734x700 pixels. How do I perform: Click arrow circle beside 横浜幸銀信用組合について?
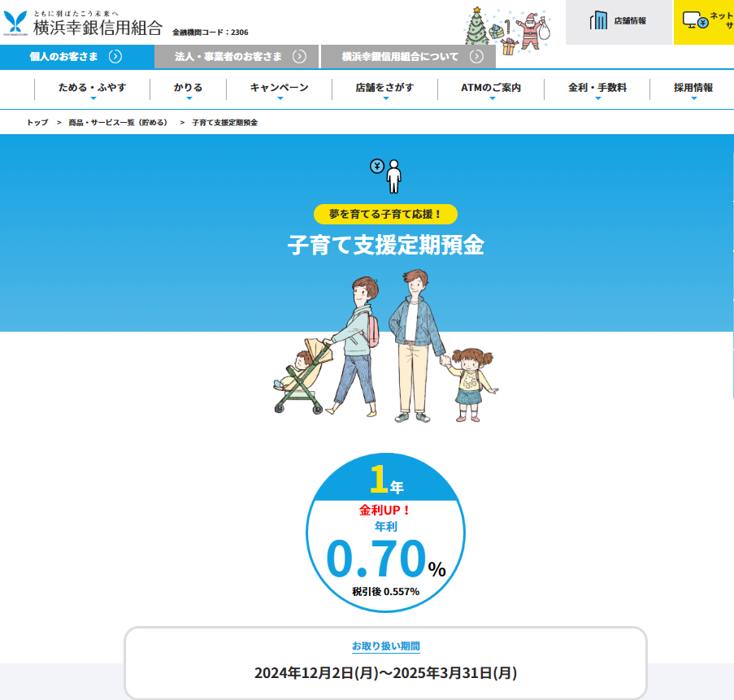click(476, 57)
